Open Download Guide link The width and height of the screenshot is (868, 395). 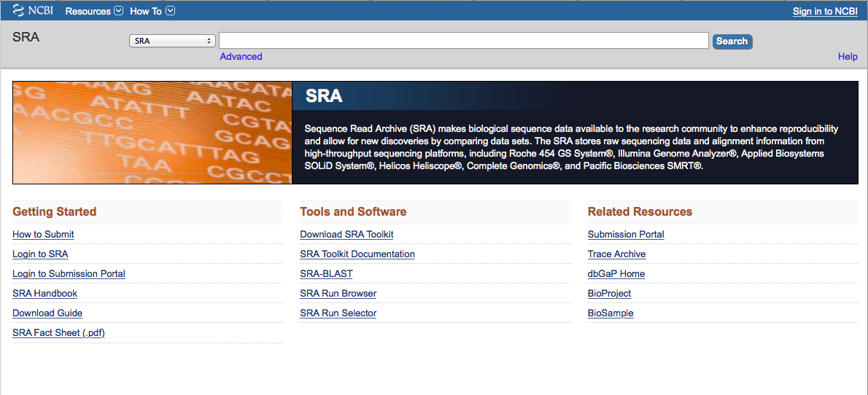tap(47, 313)
